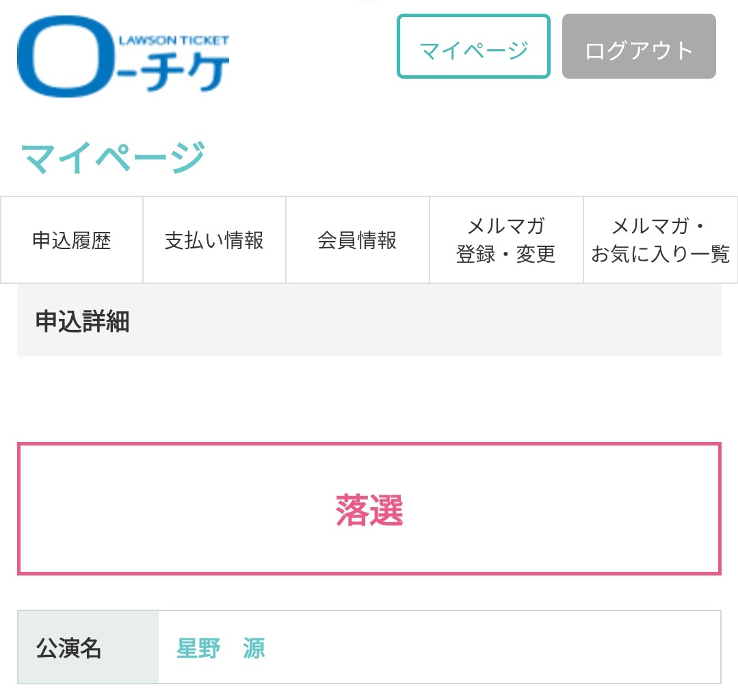Click the マイページ page heading
Viewport: 738px width, 700px height.
(x=114, y=157)
